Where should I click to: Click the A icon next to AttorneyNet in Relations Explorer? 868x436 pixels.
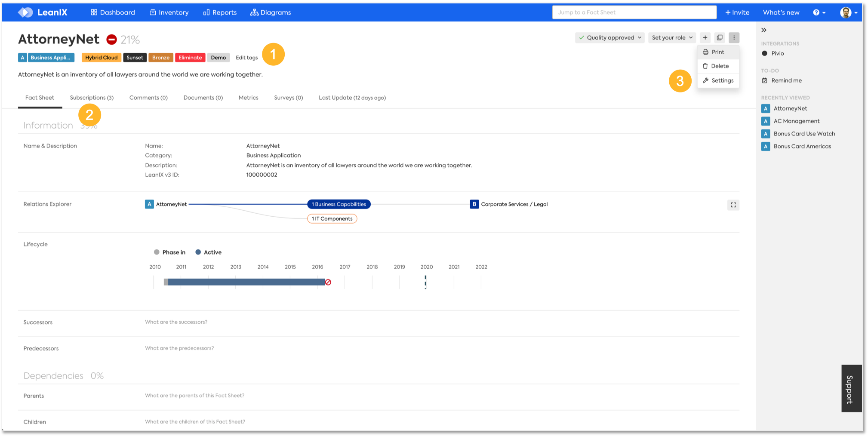[149, 204]
